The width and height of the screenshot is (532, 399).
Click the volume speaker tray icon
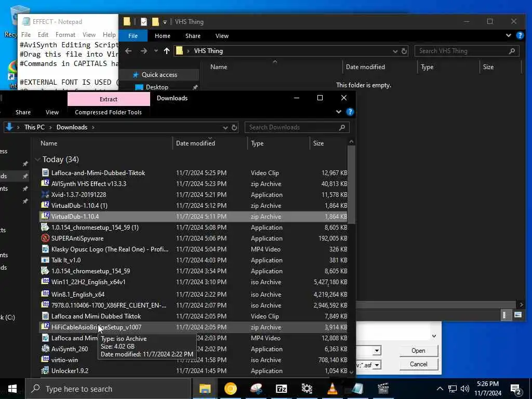(x=465, y=389)
